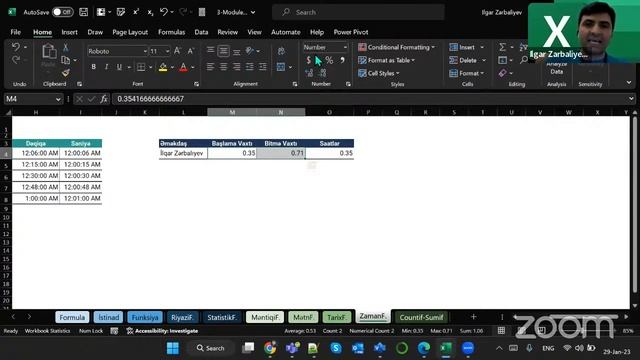Toggle Underline formatting
This screenshot has width=640, height=360.
pyautogui.click(x=119, y=67)
